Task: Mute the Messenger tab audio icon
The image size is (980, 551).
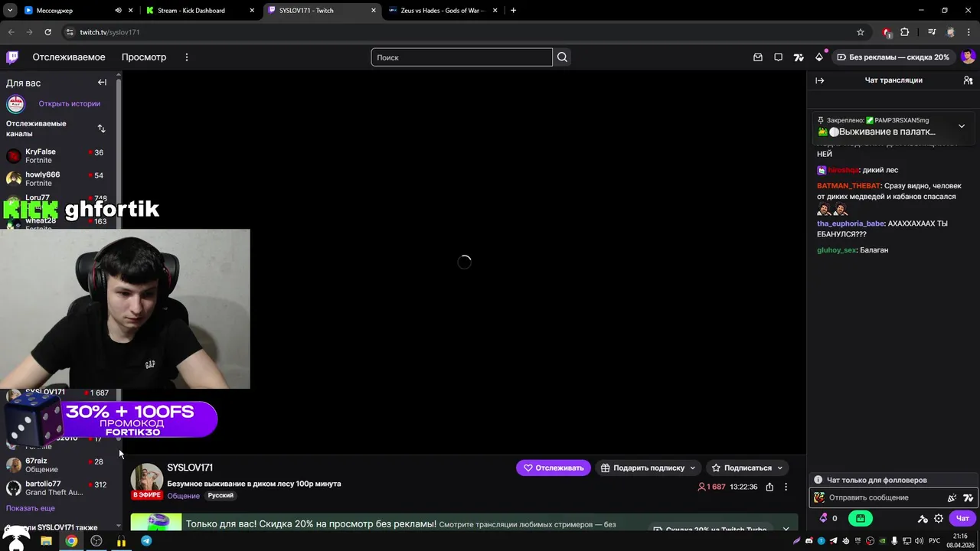Action: coord(118,11)
